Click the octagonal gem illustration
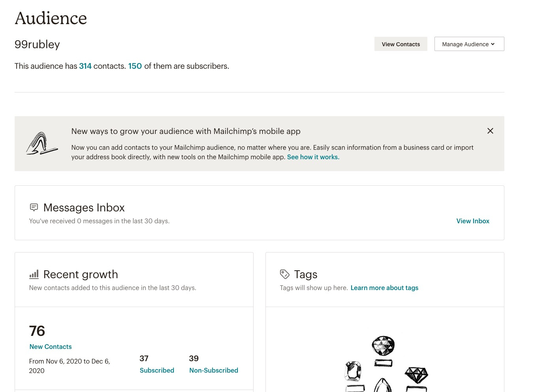 pyautogui.click(x=353, y=371)
